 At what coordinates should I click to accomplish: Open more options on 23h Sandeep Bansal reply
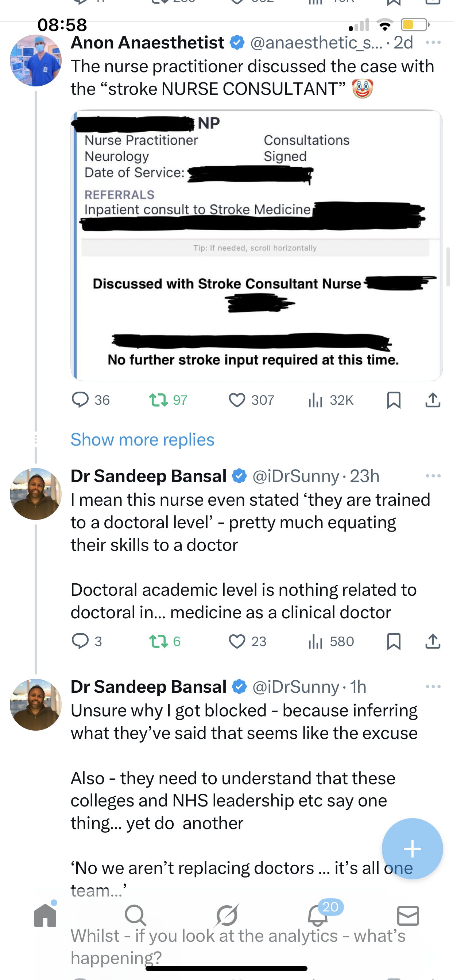(x=433, y=476)
